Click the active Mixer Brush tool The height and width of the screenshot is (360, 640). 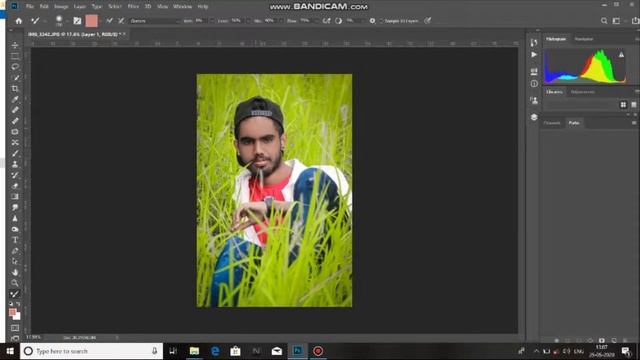[15, 294]
